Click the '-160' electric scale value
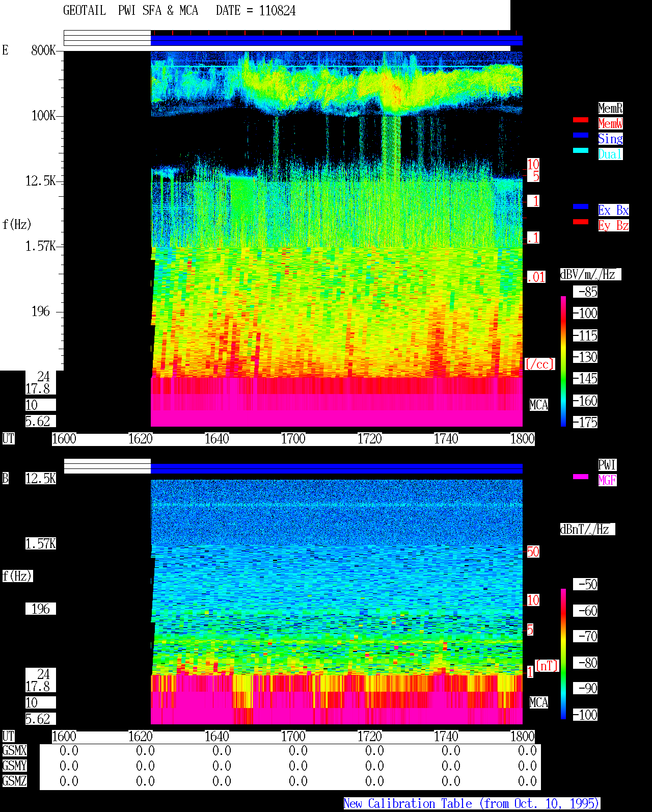 pos(585,401)
